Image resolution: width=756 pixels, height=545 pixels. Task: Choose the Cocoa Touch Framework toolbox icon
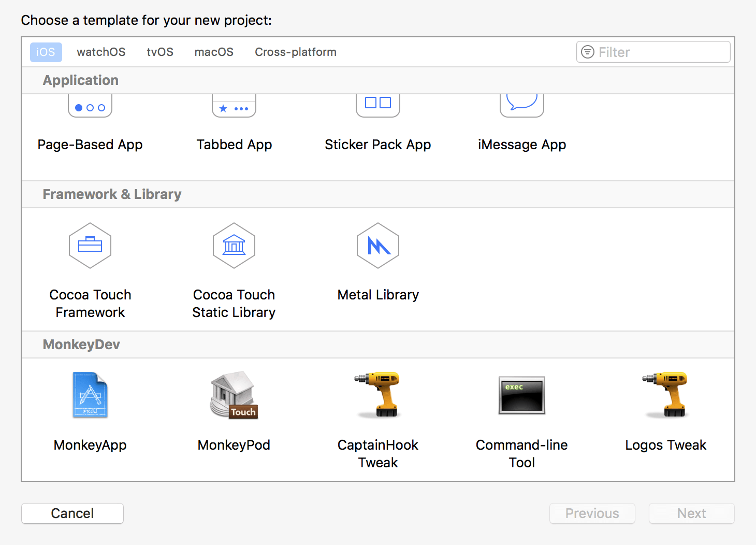[x=90, y=246]
